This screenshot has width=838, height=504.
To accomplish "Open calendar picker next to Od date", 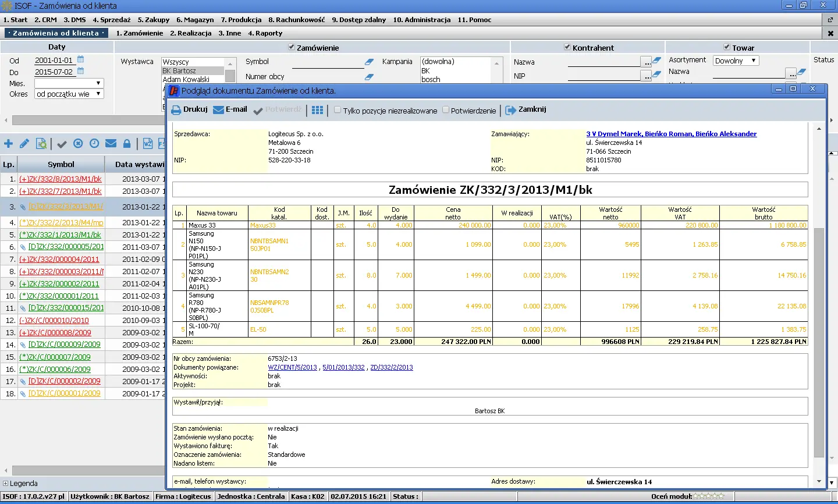I will [x=81, y=59].
